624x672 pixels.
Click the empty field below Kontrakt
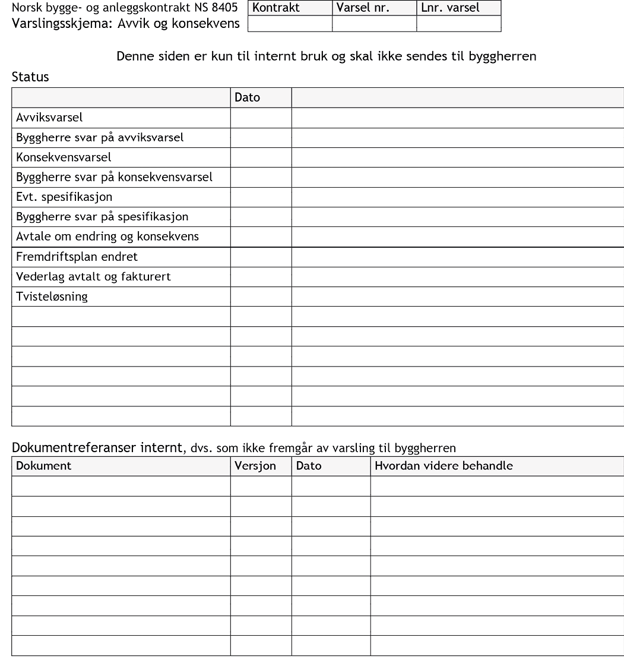click(x=290, y=24)
